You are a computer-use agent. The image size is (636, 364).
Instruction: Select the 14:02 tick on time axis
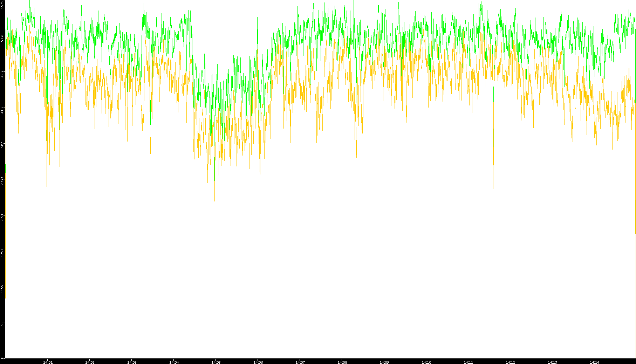[90, 362]
